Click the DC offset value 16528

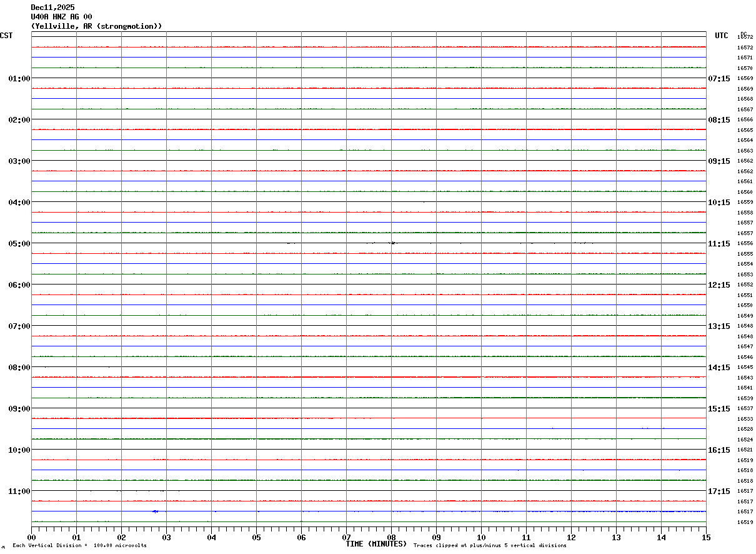tap(745, 429)
